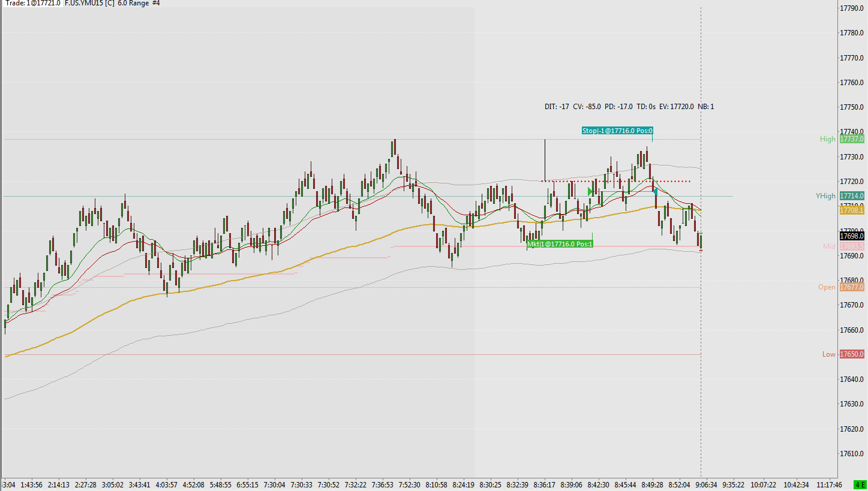Click the 17630.0 price scale label

point(852,404)
